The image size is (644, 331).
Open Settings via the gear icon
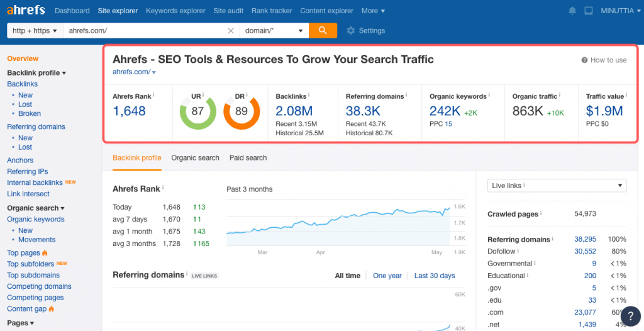coord(351,31)
